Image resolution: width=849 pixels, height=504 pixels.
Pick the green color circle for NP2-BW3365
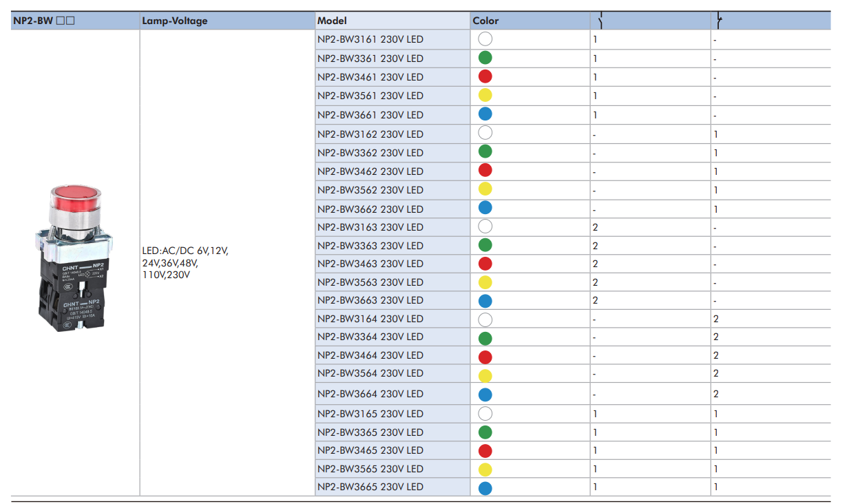click(485, 432)
